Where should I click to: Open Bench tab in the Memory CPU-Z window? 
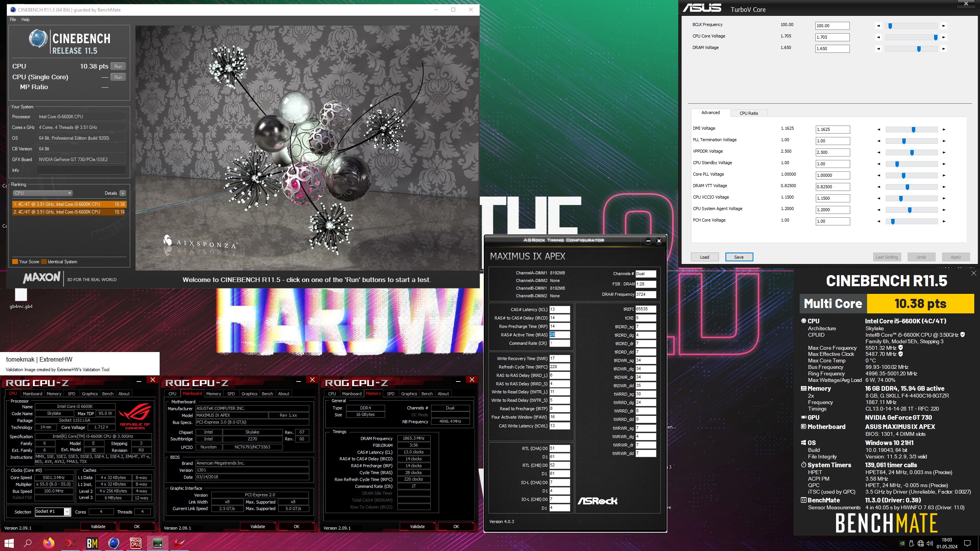427,394
